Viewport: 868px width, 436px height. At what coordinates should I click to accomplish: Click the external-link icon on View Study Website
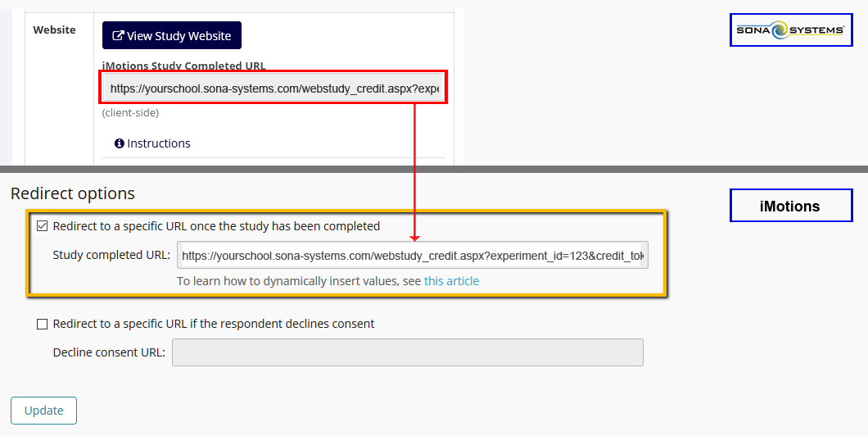click(118, 35)
